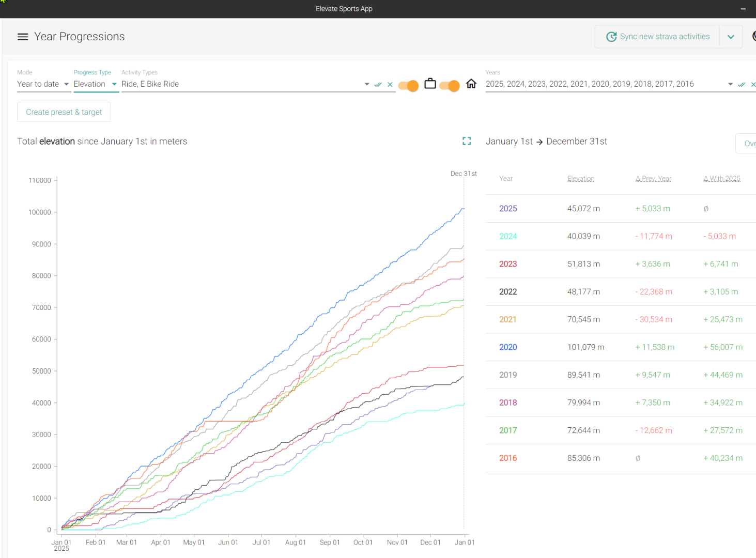Sort table by Elevation column header
Screen dimensions: 756x558
[x=581, y=179]
